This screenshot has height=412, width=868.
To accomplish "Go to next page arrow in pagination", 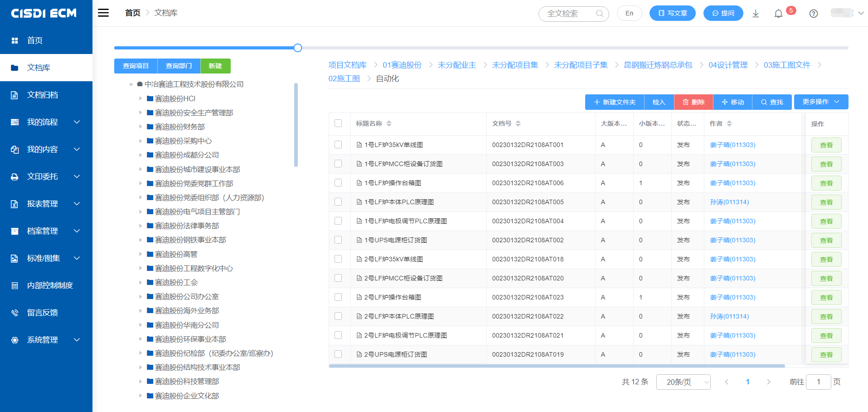I will (769, 382).
